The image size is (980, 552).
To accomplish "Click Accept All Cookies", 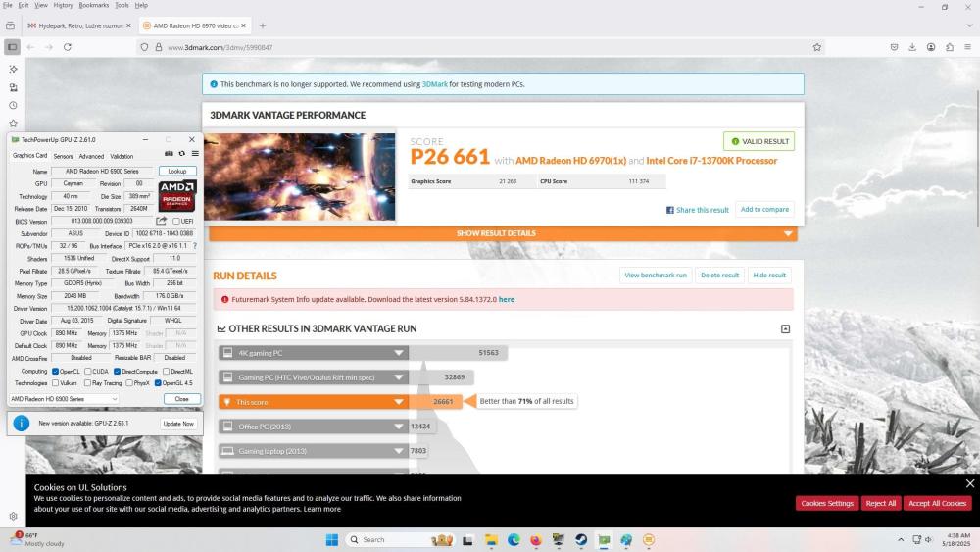I will point(937,503).
